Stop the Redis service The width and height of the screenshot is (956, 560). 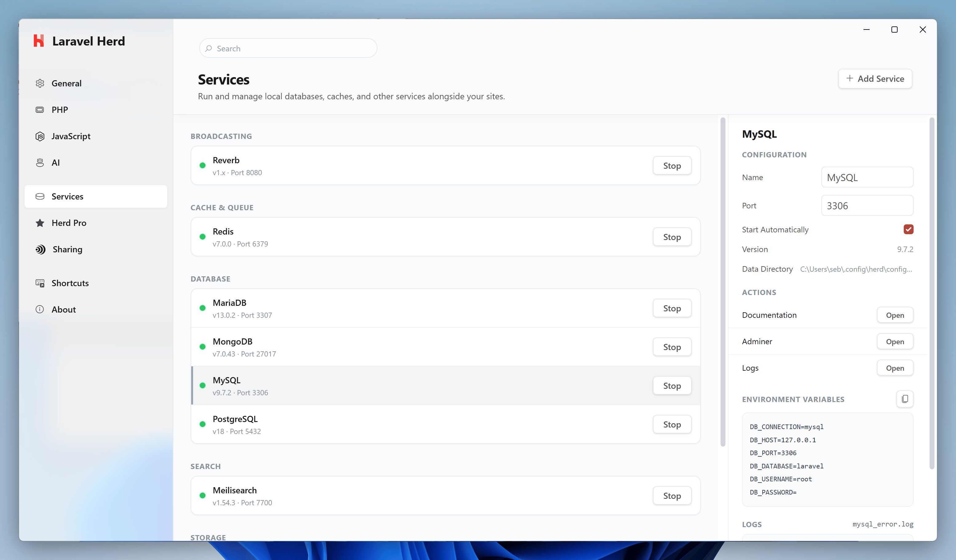click(x=672, y=237)
